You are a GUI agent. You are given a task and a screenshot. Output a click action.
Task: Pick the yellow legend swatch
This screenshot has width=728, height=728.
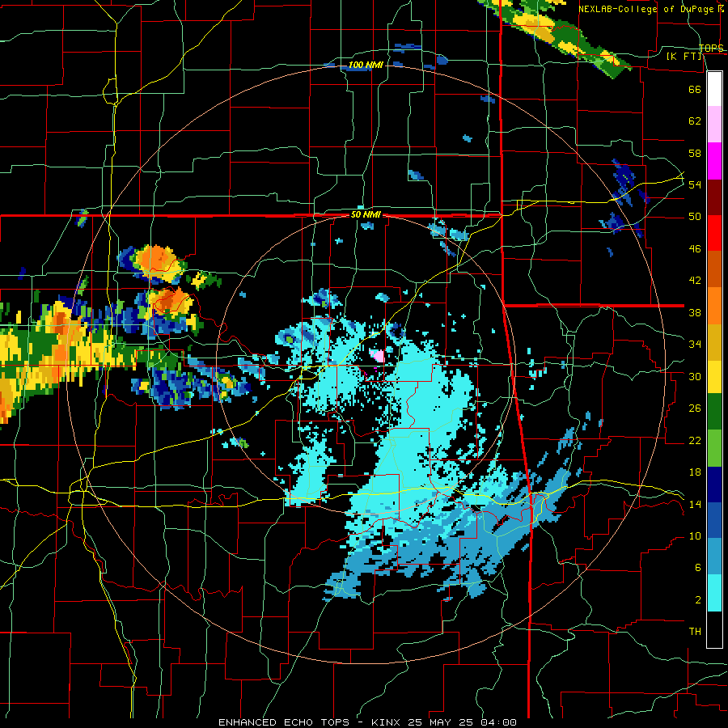(x=714, y=376)
